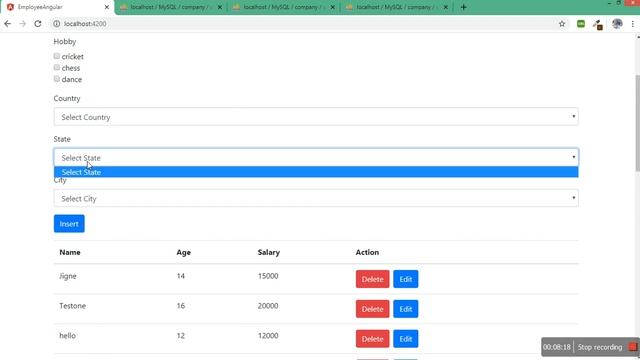
Task: Toggle the chess hobby checkbox
Action: pyautogui.click(x=57, y=67)
